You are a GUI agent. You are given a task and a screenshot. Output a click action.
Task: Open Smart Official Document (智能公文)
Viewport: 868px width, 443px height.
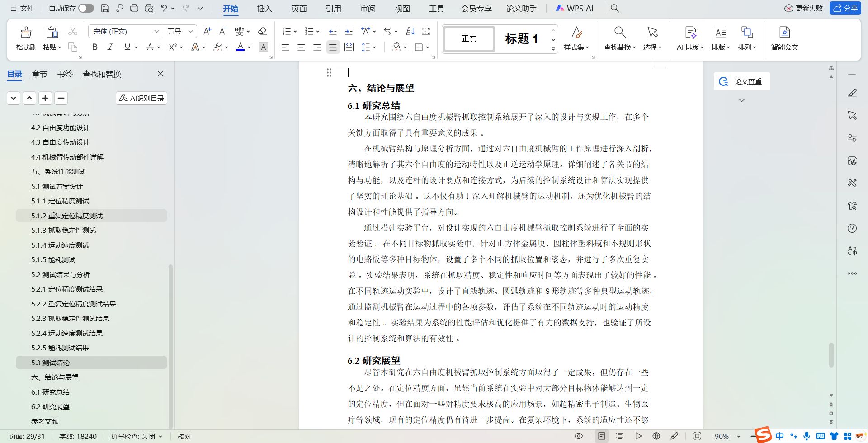(785, 38)
